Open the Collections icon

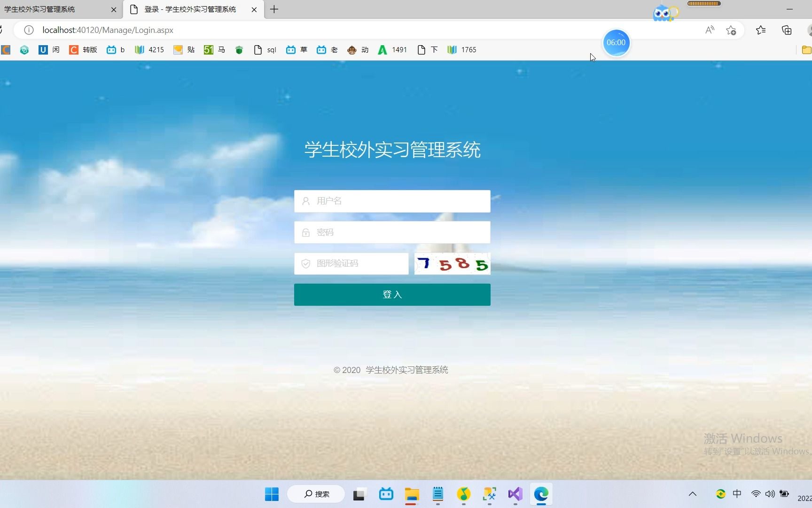(x=787, y=30)
